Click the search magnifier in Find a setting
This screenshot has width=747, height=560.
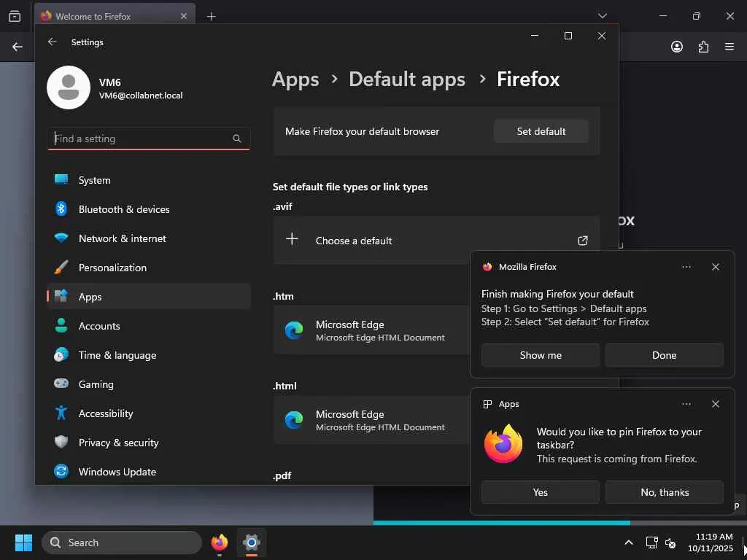[x=237, y=139]
